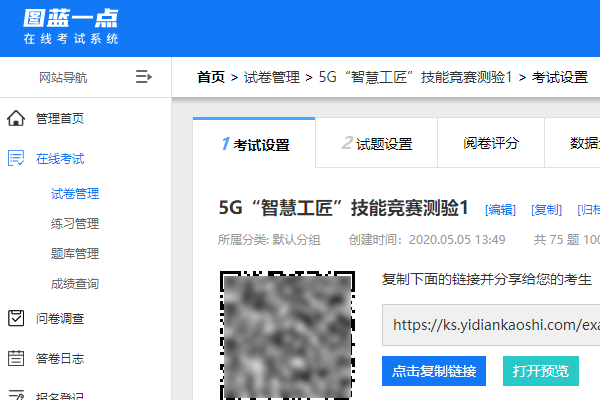Click 点击复制链接 button

(434, 371)
